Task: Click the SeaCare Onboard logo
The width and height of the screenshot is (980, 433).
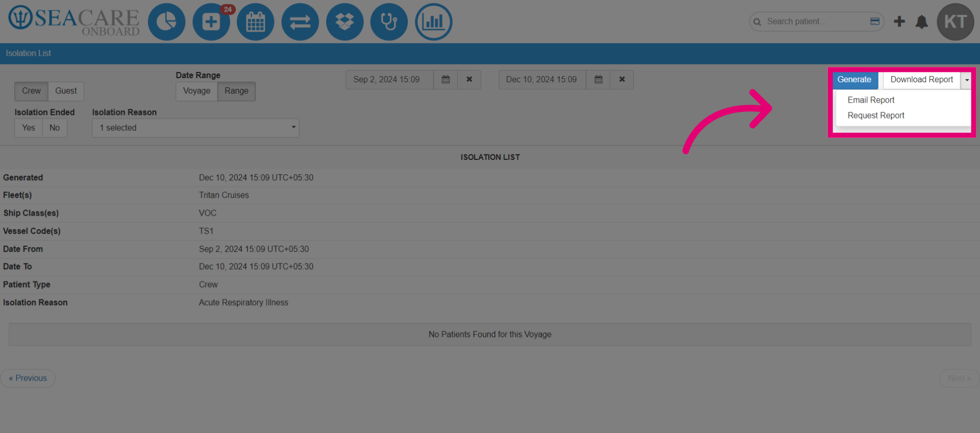Action: pyautogui.click(x=74, y=21)
